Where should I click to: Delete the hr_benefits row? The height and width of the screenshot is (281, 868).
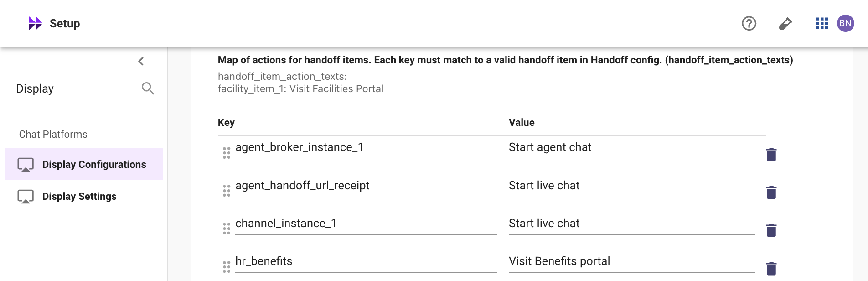coord(771,268)
